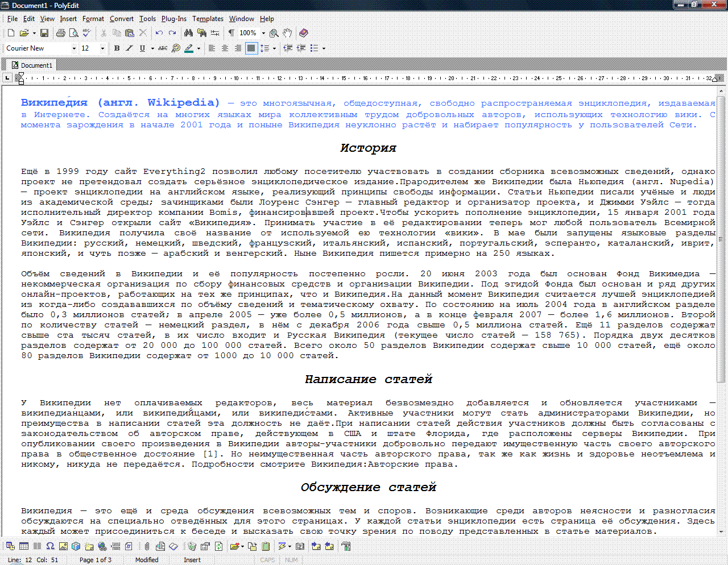
Task: Open the Plug-Ins menu
Action: pos(173,19)
